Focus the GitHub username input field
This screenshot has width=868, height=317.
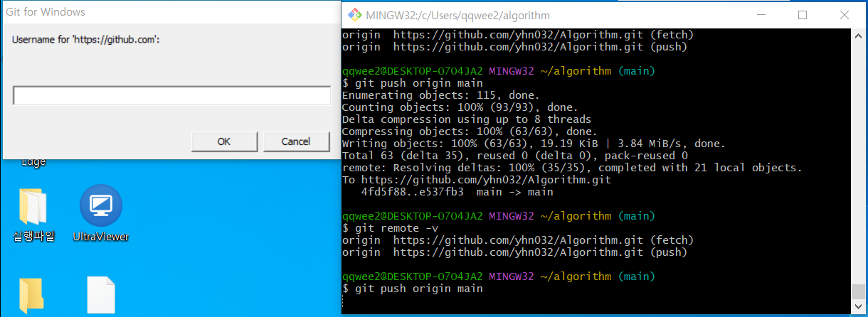click(171, 95)
